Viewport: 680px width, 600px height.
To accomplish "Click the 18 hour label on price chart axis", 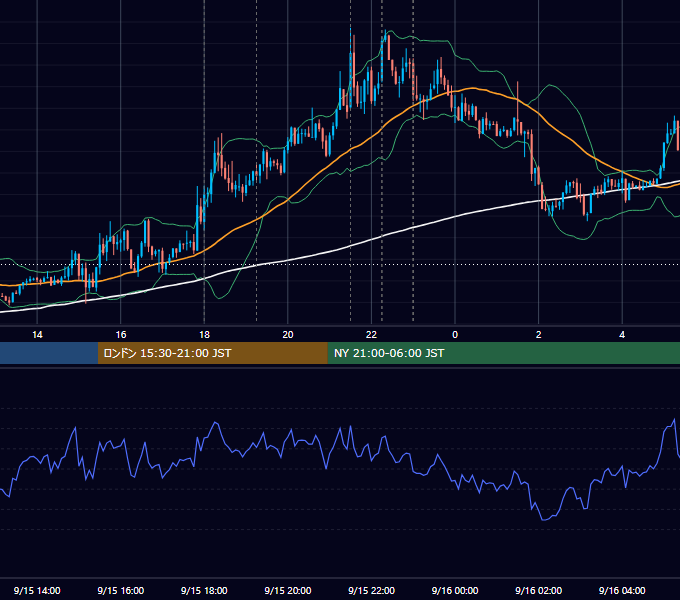I will (204, 335).
